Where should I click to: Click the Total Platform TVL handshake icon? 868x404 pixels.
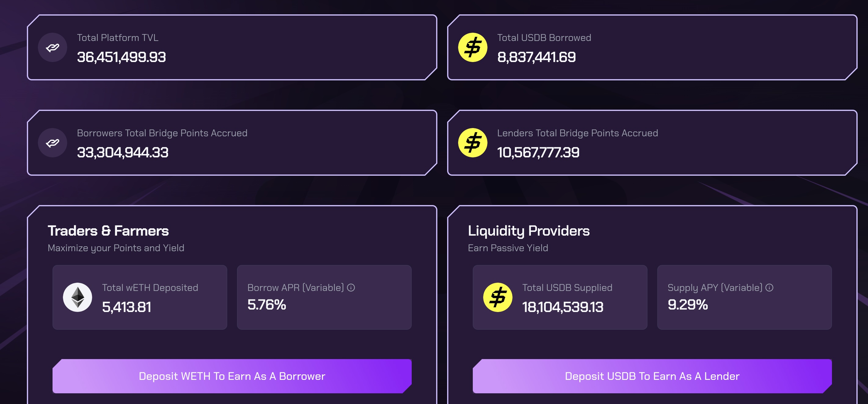click(x=53, y=48)
